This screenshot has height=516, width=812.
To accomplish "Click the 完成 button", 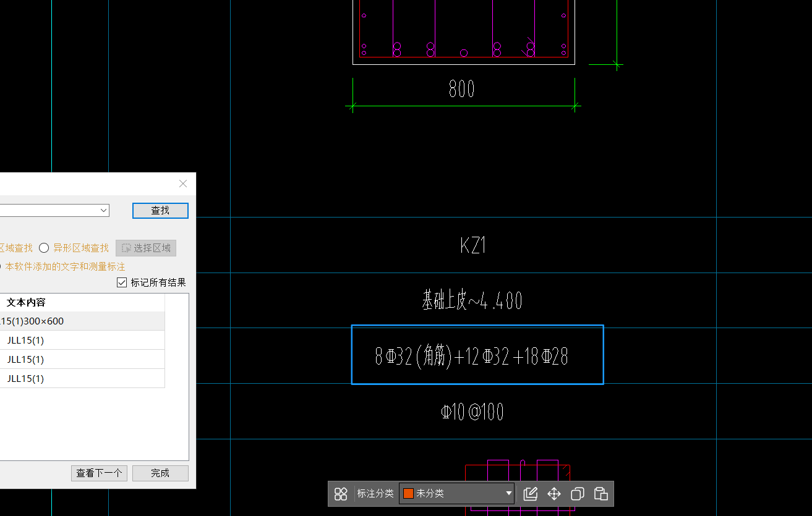I will click(160, 473).
